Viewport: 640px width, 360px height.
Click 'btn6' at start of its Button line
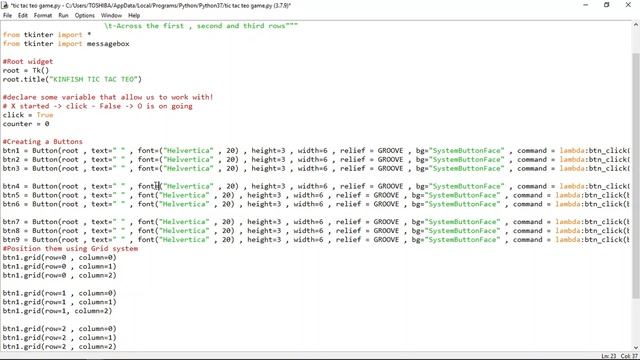(x=11, y=204)
